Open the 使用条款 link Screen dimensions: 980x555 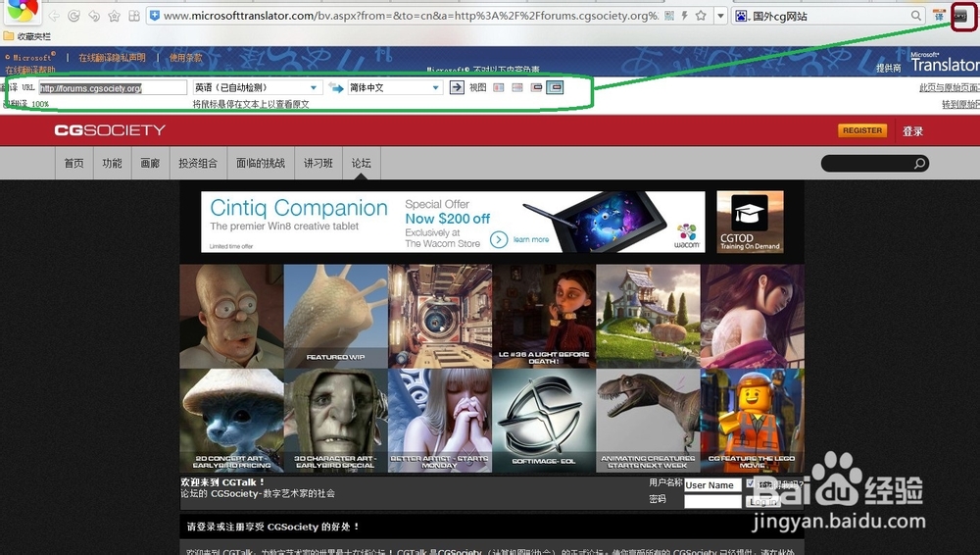pos(185,58)
